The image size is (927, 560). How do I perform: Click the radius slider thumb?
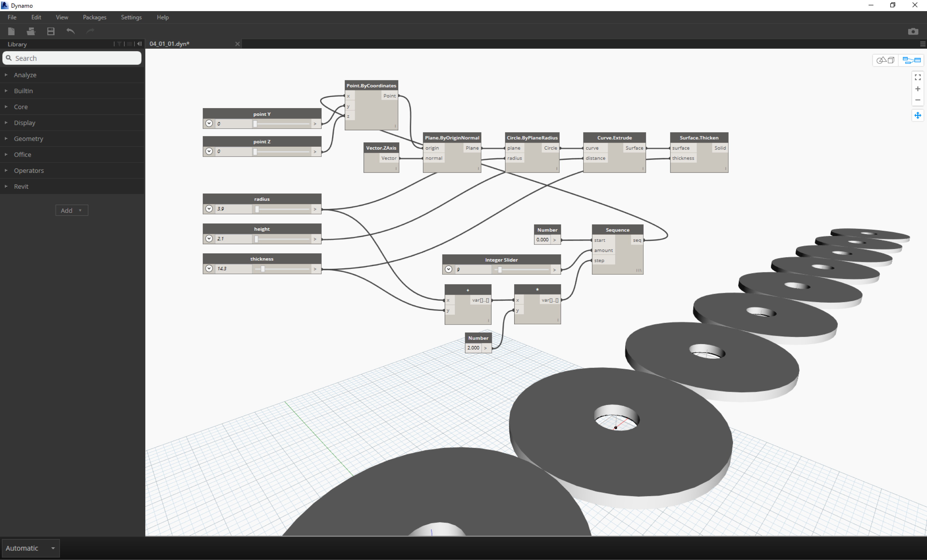[x=257, y=209]
